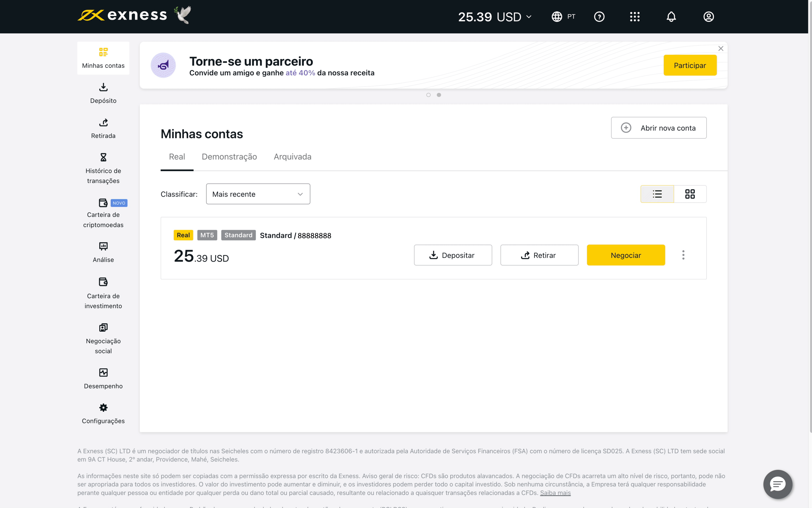Image resolution: width=812 pixels, height=508 pixels.
Task: Select the Arquivada tab
Action: (x=293, y=157)
